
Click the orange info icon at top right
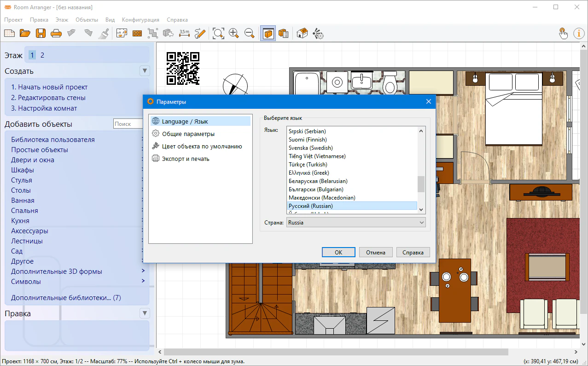579,33
